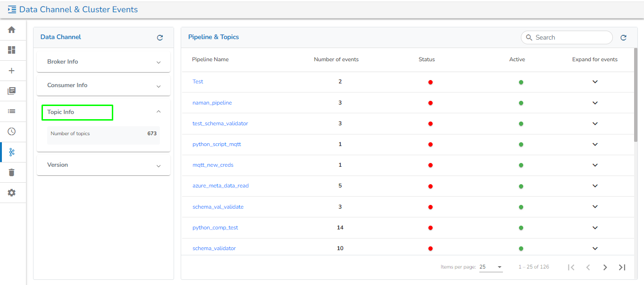Open the settings gear icon in sidebar
This screenshot has width=644, height=285.
tap(12, 193)
